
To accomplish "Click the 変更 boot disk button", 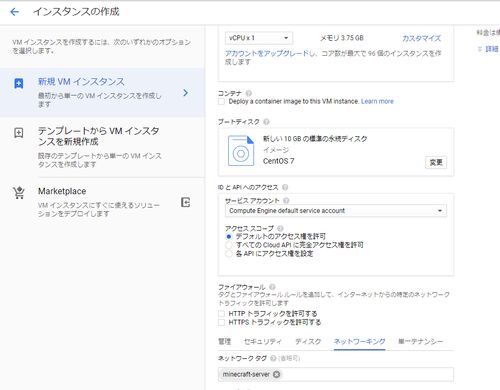I will point(436,162).
